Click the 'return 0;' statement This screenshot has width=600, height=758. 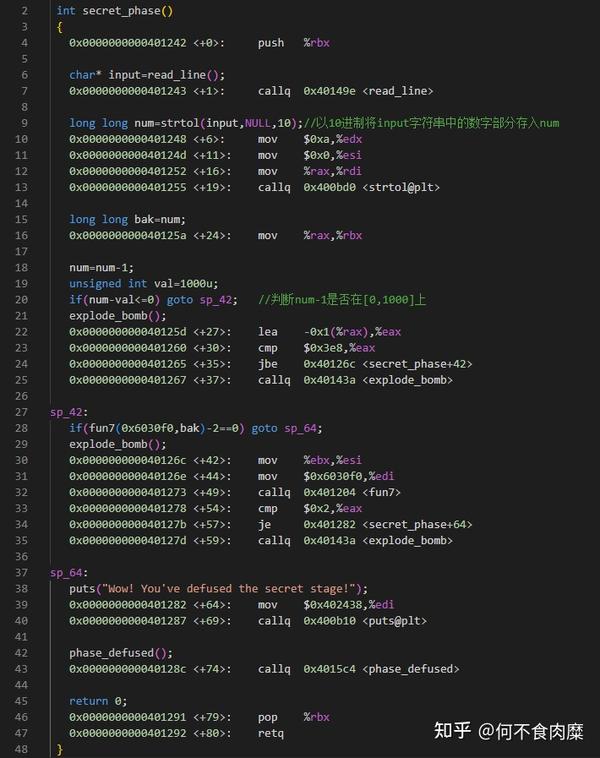(98, 701)
